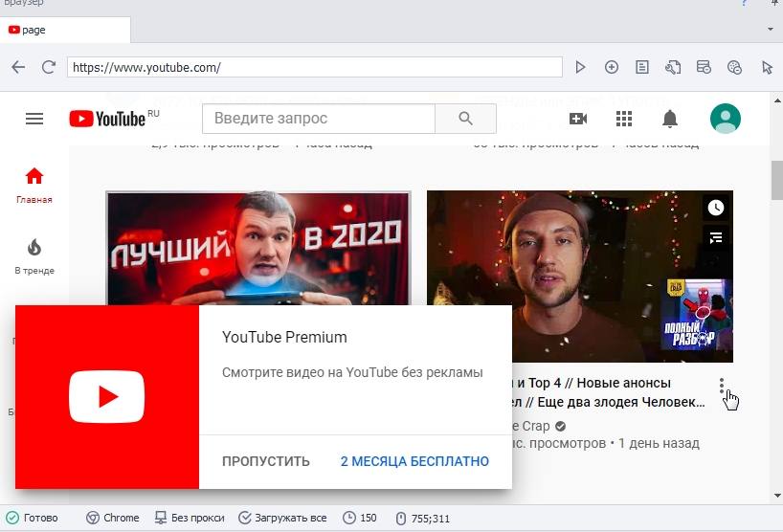Click the circled plus toolbar icon
This screenshot has height=532, width=783.
(x=612, y=67)
